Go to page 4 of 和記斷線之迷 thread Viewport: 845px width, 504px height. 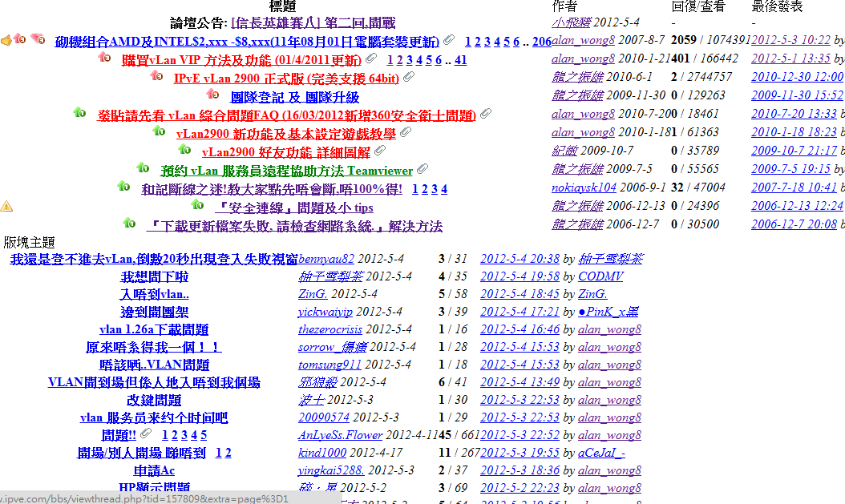tap(444, 189)
